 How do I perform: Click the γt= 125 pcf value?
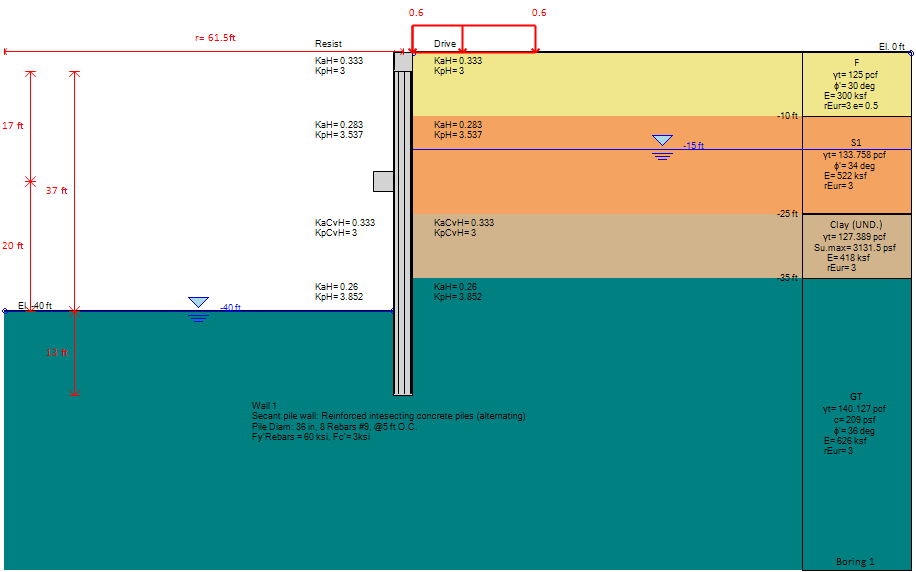[855, 75]
